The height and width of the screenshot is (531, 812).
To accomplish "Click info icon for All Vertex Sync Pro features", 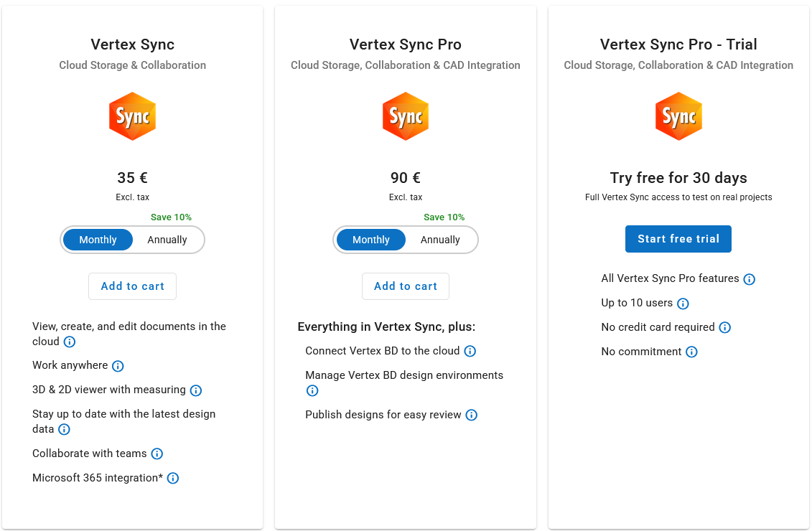I will point(749,279).
